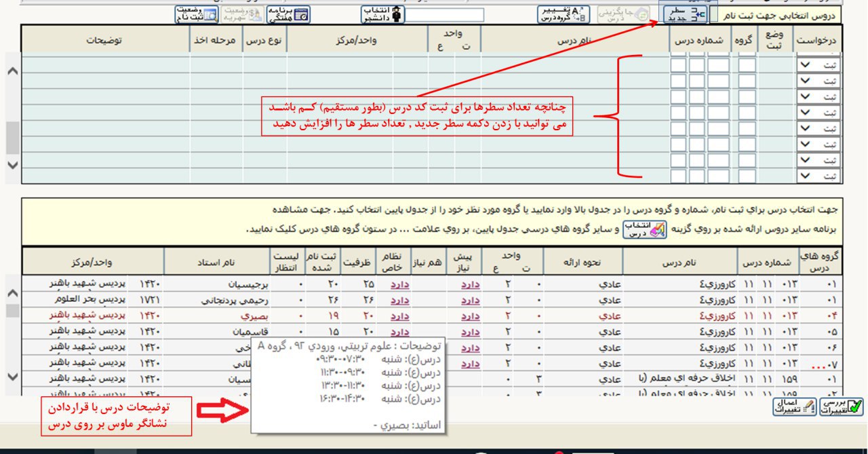
Task: Open تغییر گروه درس (change course group)
Action: click(x=564, y=14)
